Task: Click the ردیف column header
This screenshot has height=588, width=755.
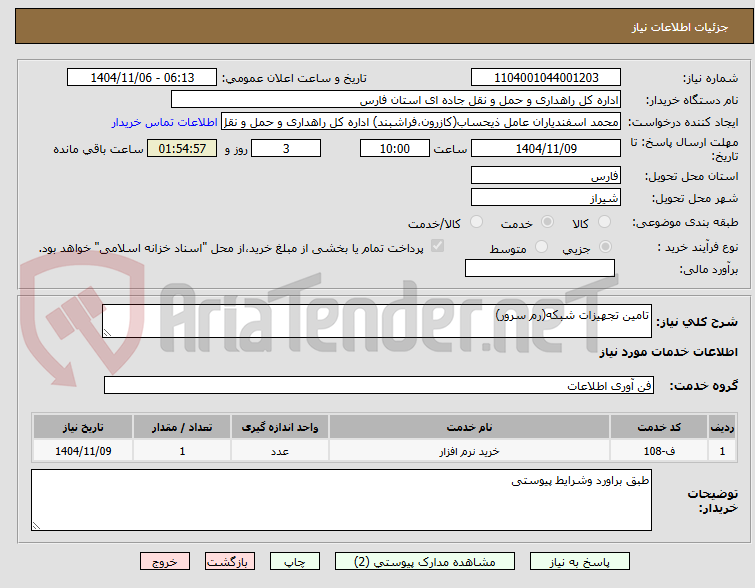Action: coord(722,427)
